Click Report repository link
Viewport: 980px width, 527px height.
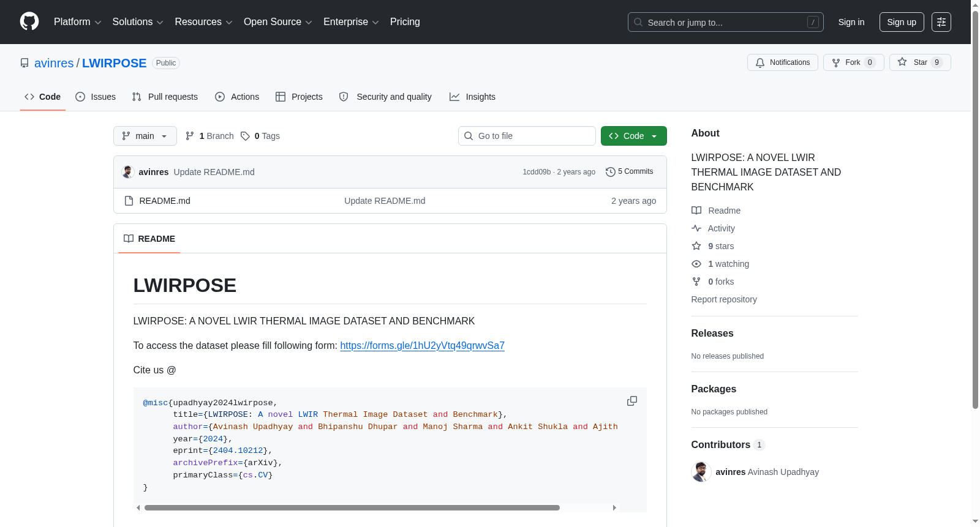tap(724, 299)
